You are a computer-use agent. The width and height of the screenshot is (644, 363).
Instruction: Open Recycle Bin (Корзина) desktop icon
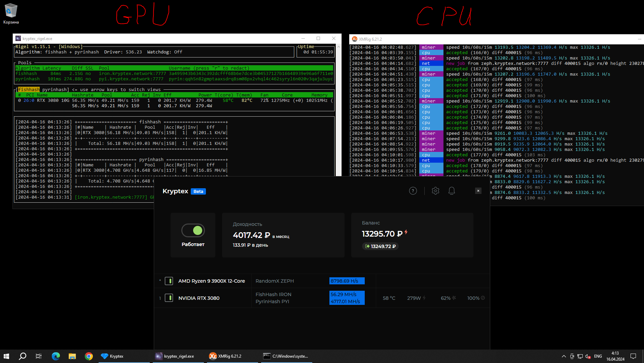(11, 14)
